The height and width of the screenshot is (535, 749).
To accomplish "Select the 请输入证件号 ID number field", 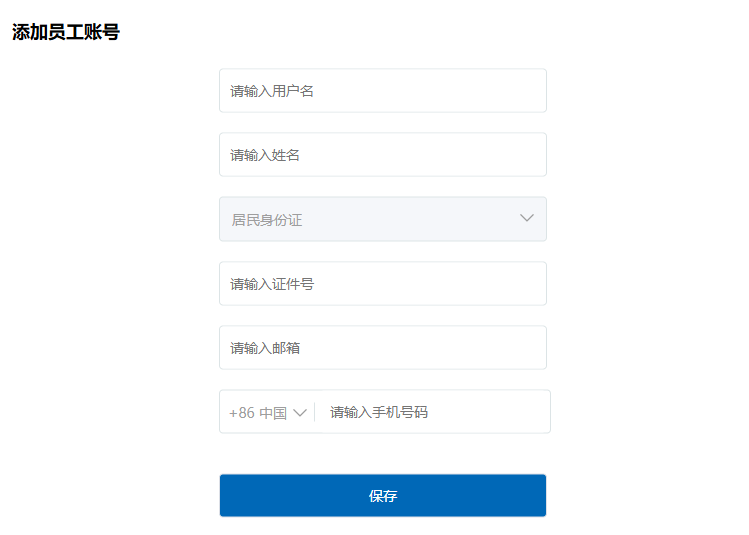I will point(382,284).
